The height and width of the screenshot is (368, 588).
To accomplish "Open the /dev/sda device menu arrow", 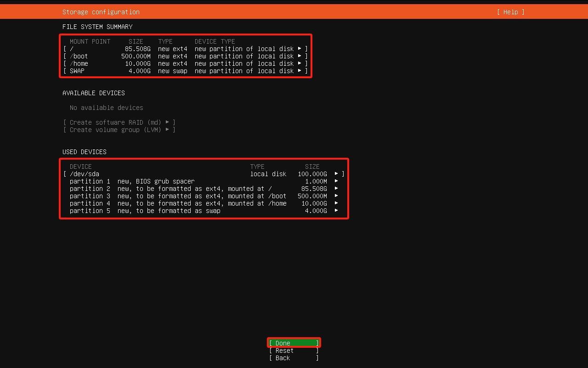I will coord(336,173).
